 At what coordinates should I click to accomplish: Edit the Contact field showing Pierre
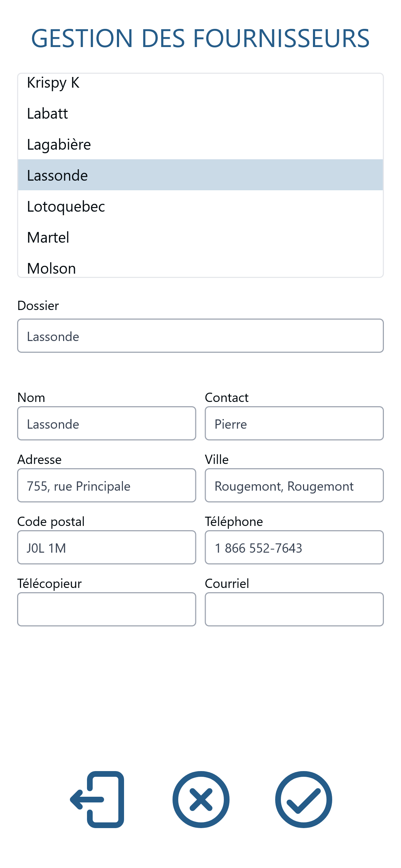(294, 423)
